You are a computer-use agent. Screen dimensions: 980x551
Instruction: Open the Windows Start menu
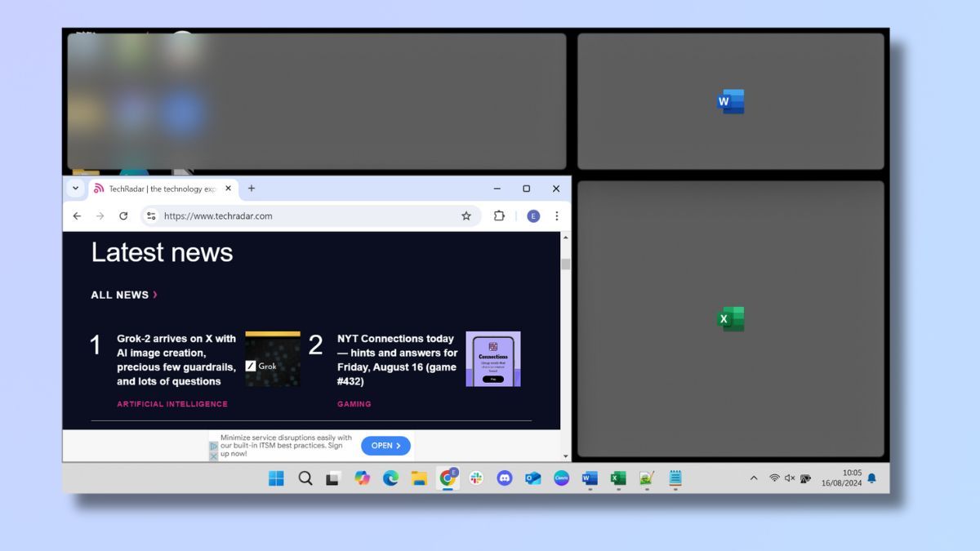coord(276,478)
